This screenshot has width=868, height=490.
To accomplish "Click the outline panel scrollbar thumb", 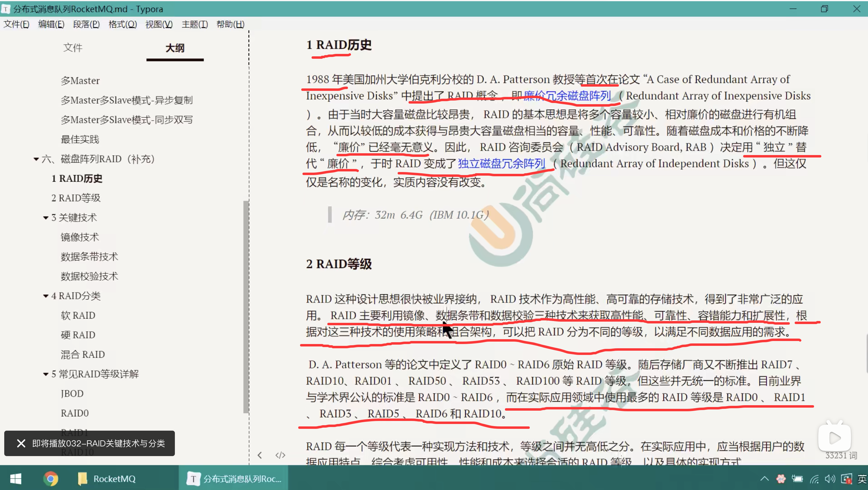I will click(x=246, y=306).
